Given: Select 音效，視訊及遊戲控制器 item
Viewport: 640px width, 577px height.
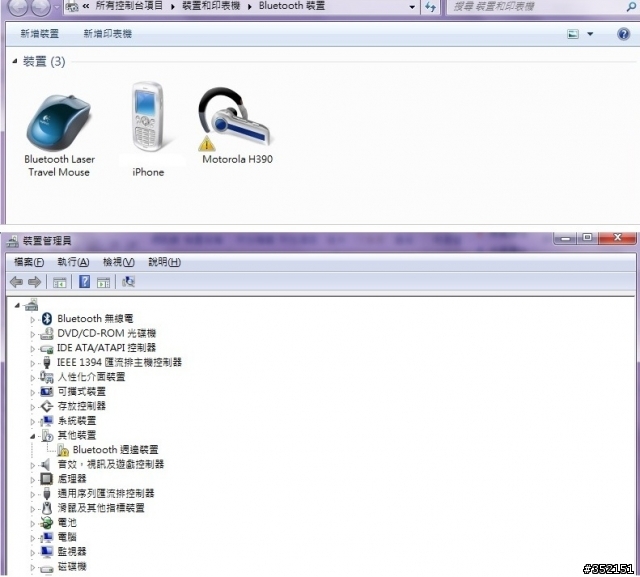Looking at the screenshot, I should (x=111, y=464).
